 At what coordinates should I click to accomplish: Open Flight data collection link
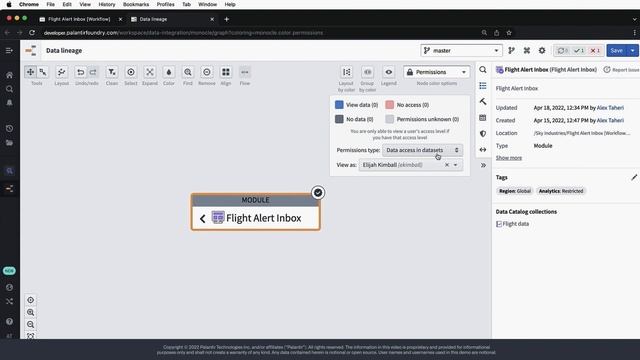tap(516, 224)
